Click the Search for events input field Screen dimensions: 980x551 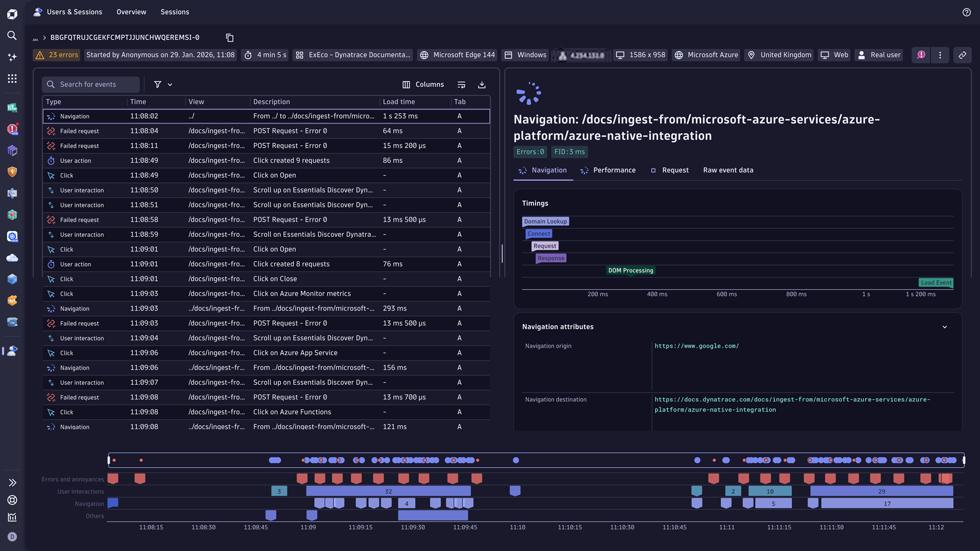click(91, 84)
